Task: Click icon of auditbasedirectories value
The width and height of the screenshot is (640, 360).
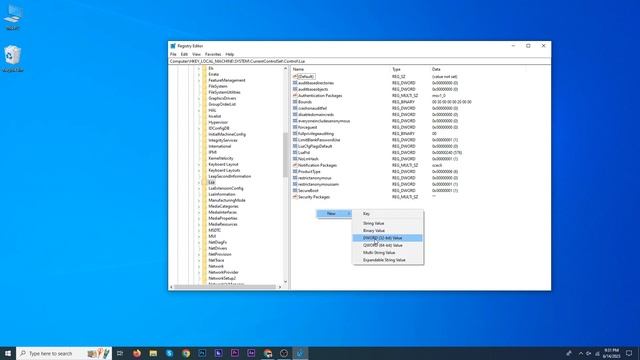Action: tap(295, 83)
